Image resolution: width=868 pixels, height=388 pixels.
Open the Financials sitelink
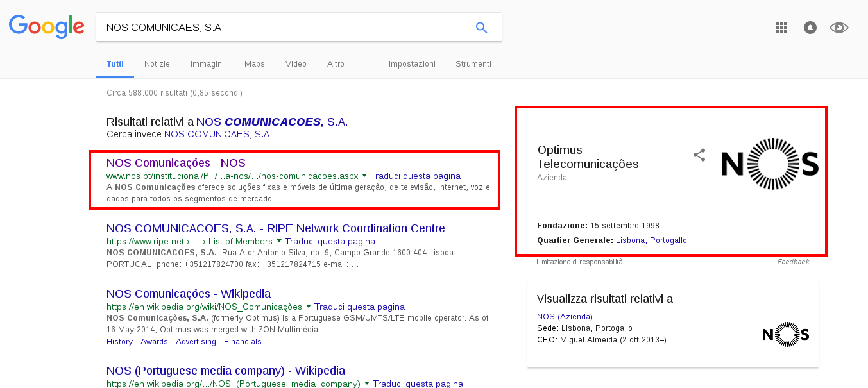tap(243, 342)
